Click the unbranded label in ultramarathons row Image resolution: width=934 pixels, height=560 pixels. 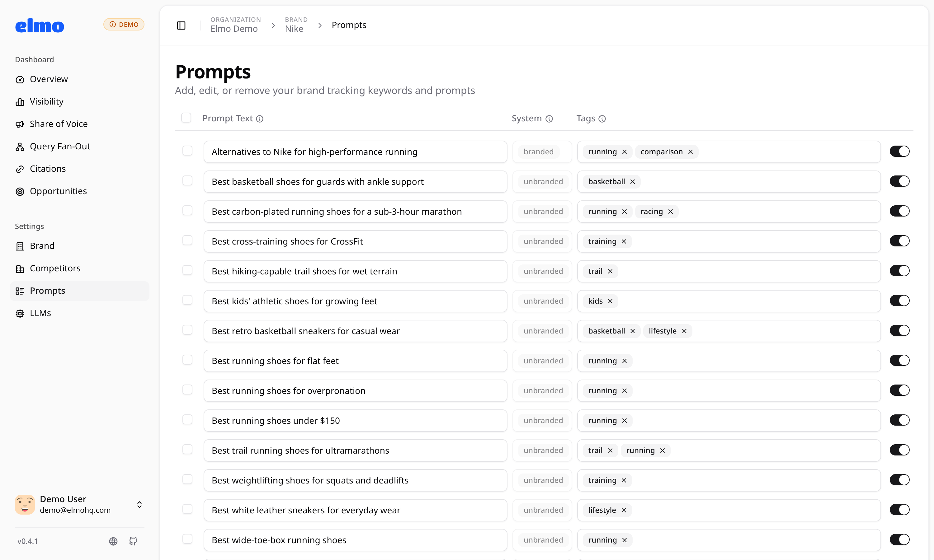[x=543, y=450]
